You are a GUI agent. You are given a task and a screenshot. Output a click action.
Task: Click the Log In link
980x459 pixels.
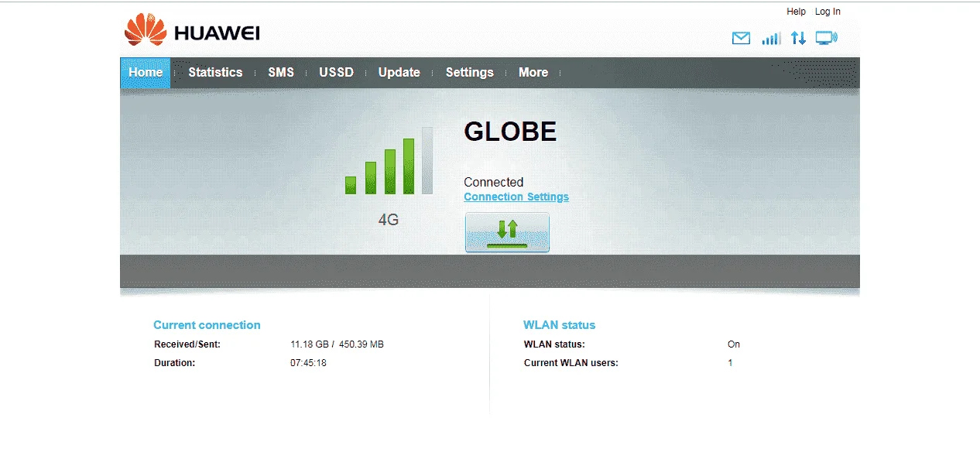[828, 12]
